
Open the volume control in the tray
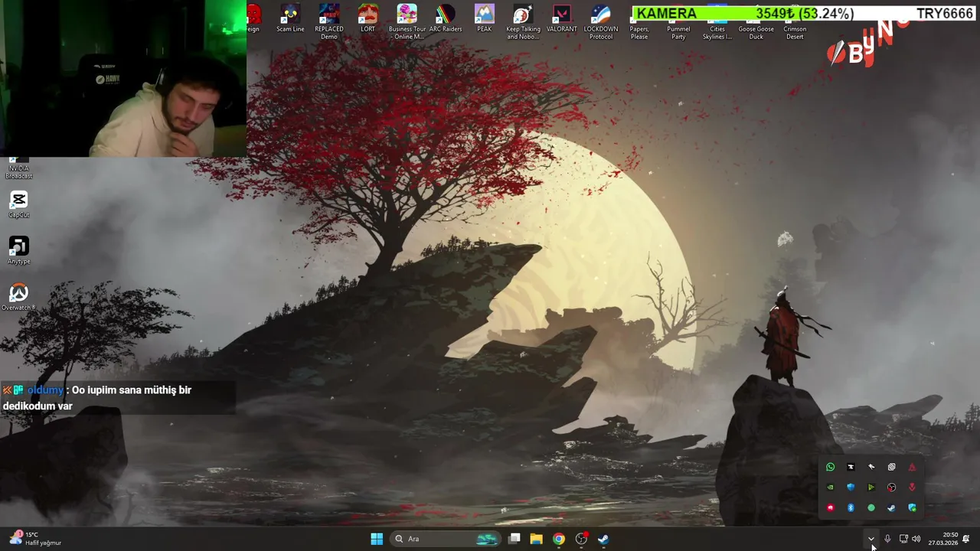click(916, 539)
